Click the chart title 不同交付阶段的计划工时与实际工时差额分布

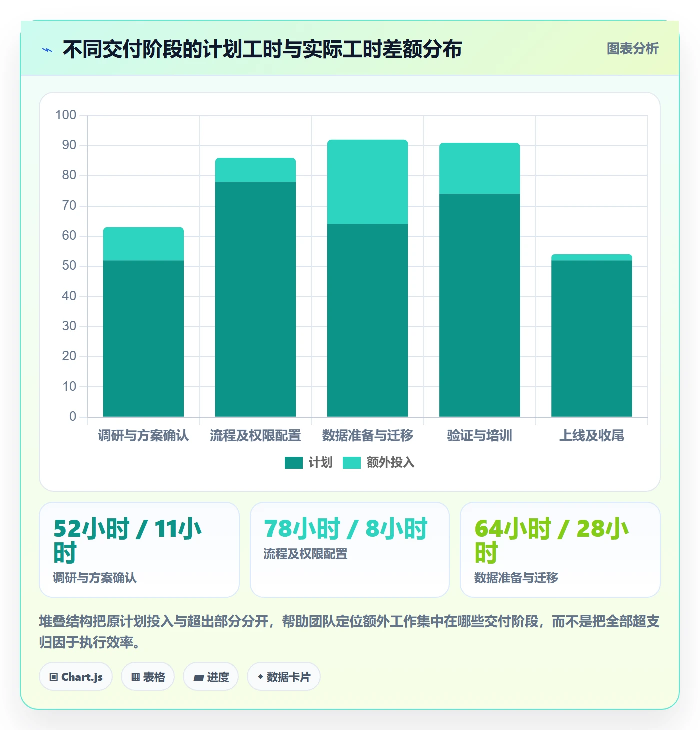click(262, 49)
